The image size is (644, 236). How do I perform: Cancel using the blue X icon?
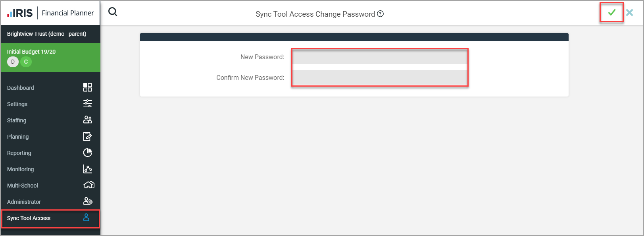(x=630, y=13)
